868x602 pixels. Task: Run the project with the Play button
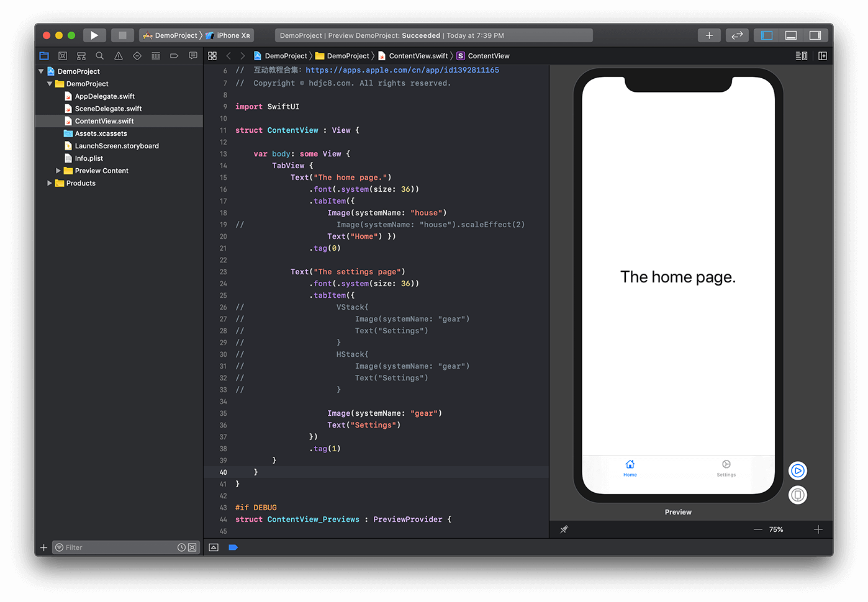click(x=94, y=35)
